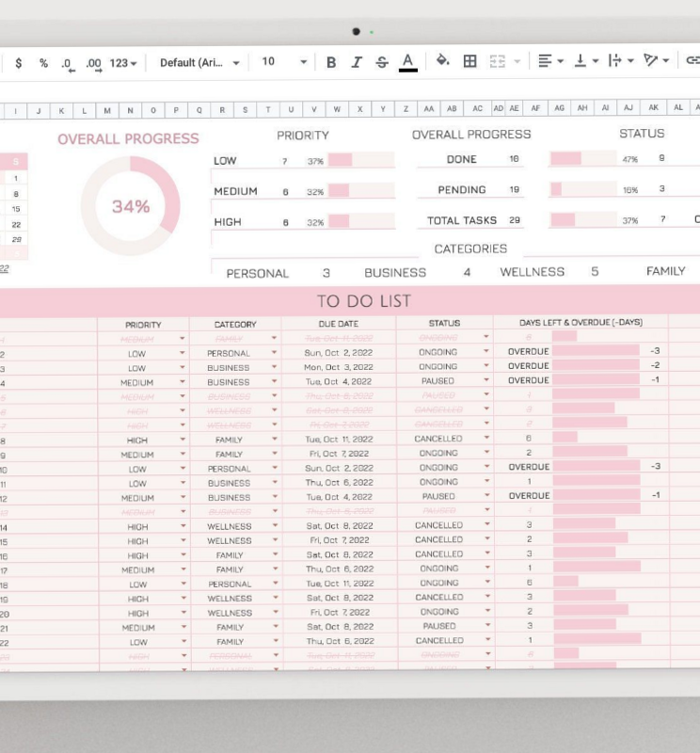This screenshot has width=700, height=753.
Task: Select column M header
Action: pyautogui.click(x=107, y=110)
